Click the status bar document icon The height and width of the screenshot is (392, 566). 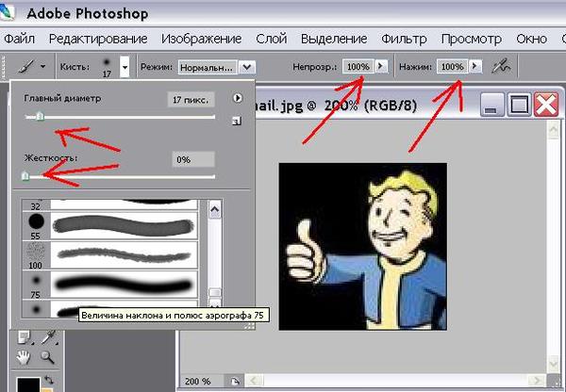click(x=235, y=382)
